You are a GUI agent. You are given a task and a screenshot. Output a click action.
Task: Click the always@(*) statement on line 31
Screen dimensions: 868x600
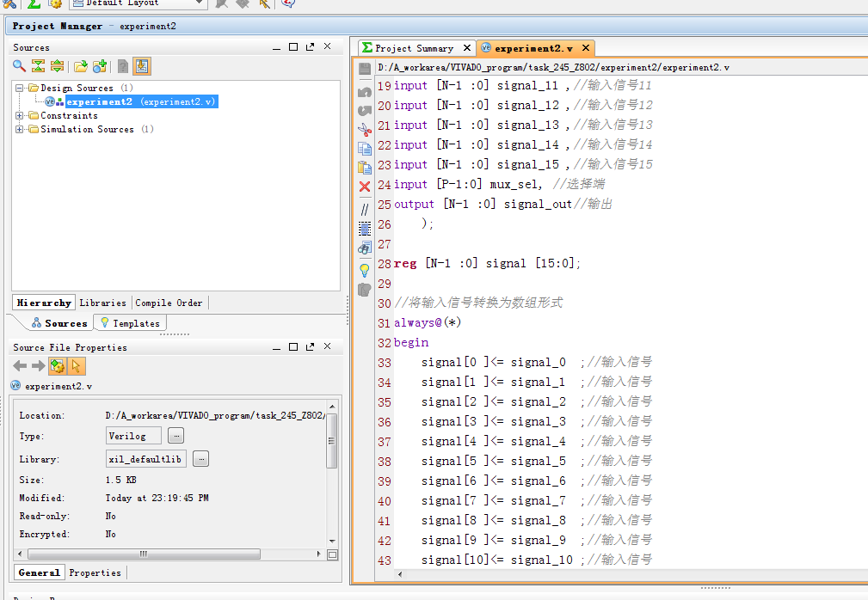point(428,322)
